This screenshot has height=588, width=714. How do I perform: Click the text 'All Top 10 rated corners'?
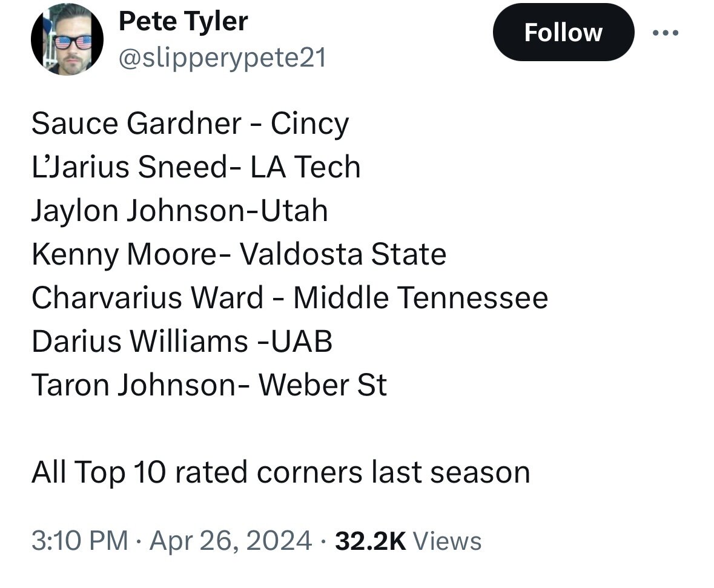coord(197,472)
